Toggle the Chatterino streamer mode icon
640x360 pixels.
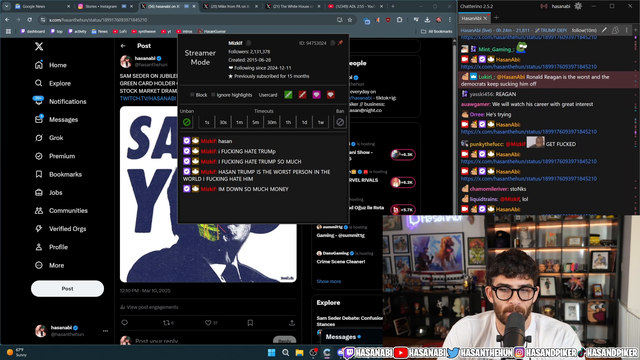coord(544,6)
